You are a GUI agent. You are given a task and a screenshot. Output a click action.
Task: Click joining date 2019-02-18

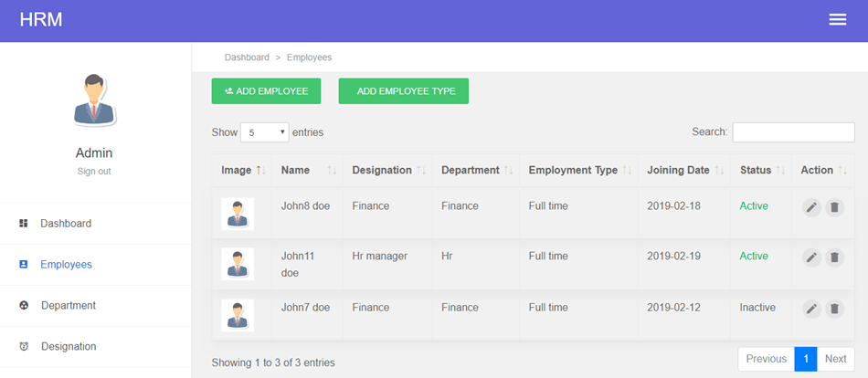tap(673, 206)
